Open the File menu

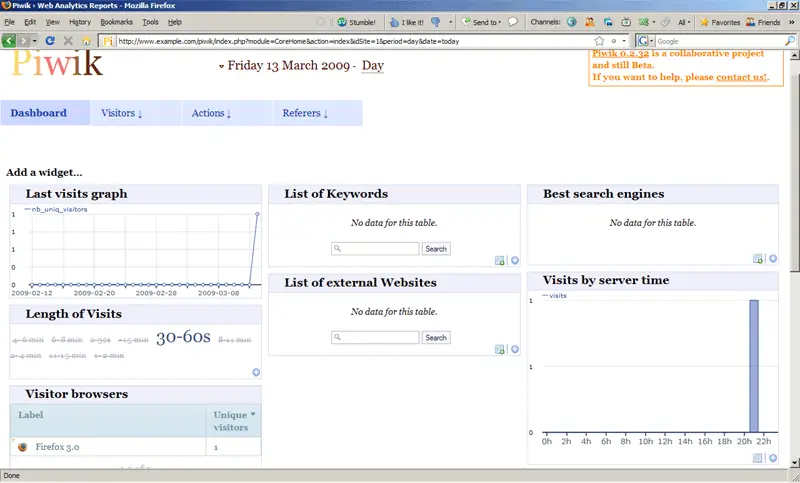(x=9, y=22)
